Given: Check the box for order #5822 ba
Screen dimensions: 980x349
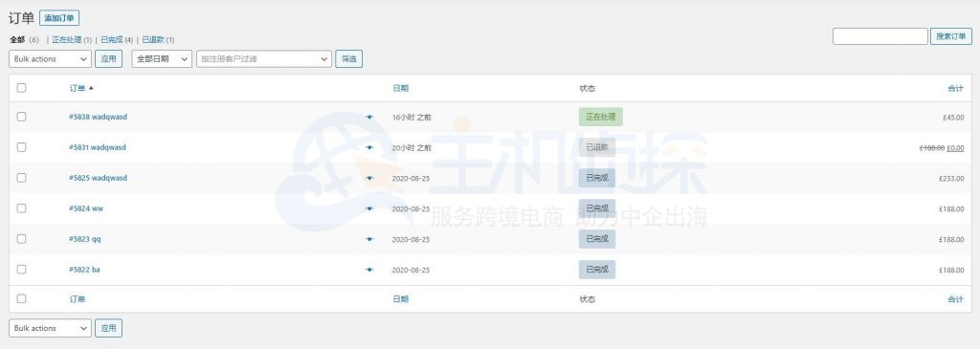Looking at the screenshot, I should (x=21, y=270).
